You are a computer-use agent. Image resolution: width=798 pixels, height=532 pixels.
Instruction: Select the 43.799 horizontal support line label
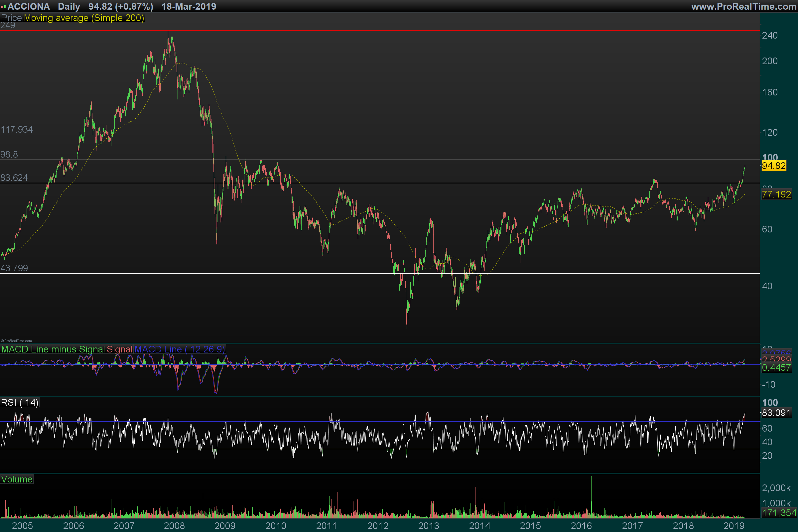[x=14, y=268]
